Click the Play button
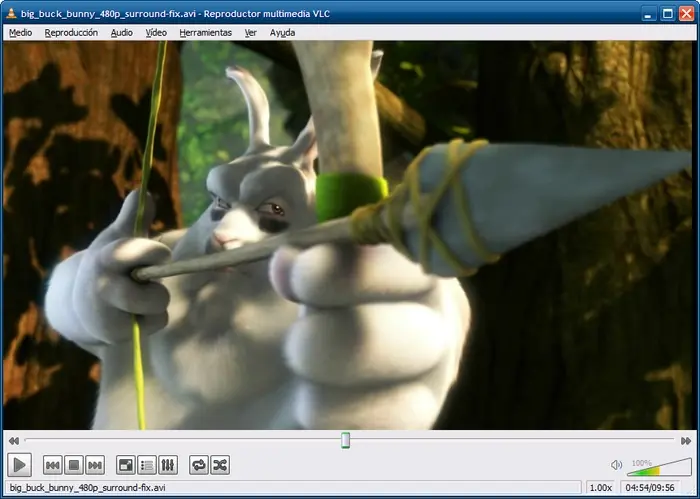 click(x=19, y=465)
